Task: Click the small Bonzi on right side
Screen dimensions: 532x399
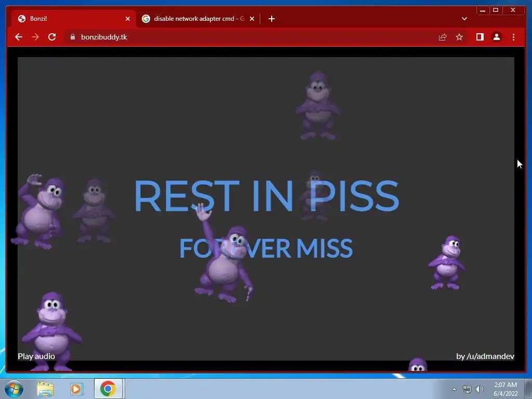Action: [x=446, y=262]
